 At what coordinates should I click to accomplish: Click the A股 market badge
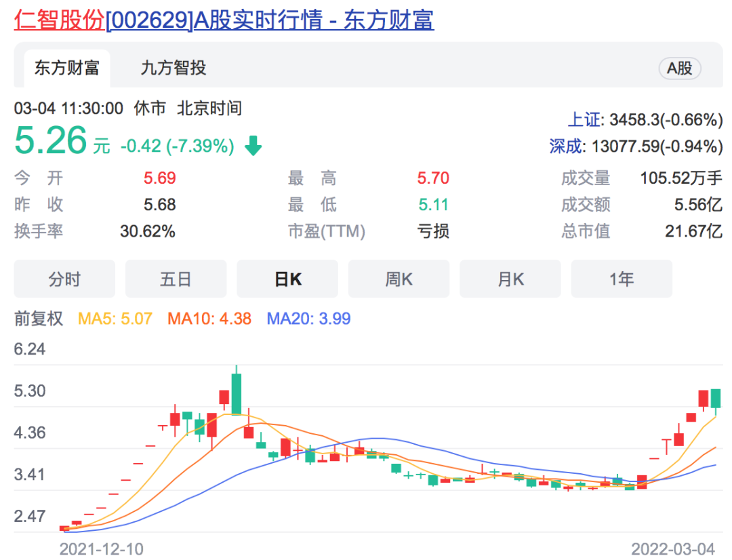(679, 68)
